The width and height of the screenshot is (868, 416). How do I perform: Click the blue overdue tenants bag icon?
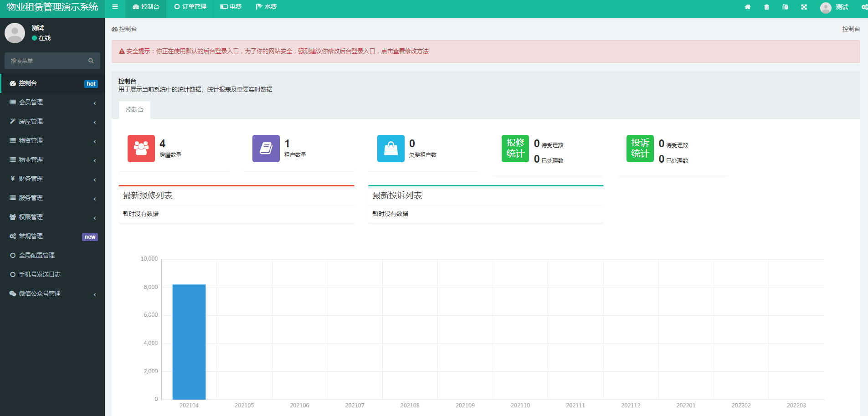point(390,149)
